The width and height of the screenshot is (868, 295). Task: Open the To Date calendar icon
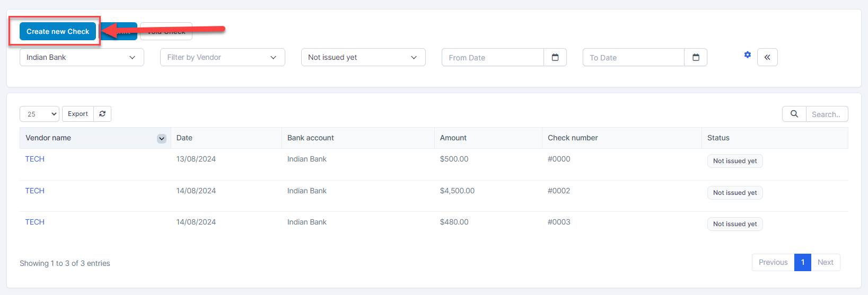point(696,57)
